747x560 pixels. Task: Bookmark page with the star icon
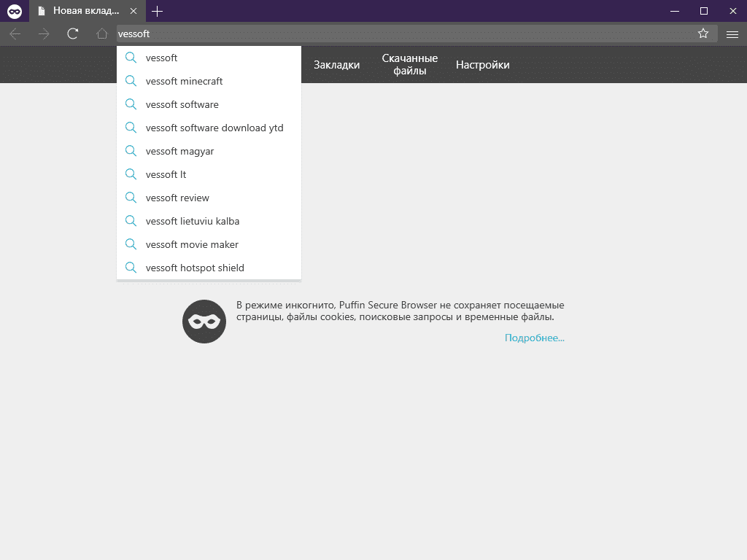[x=703, y=34]
